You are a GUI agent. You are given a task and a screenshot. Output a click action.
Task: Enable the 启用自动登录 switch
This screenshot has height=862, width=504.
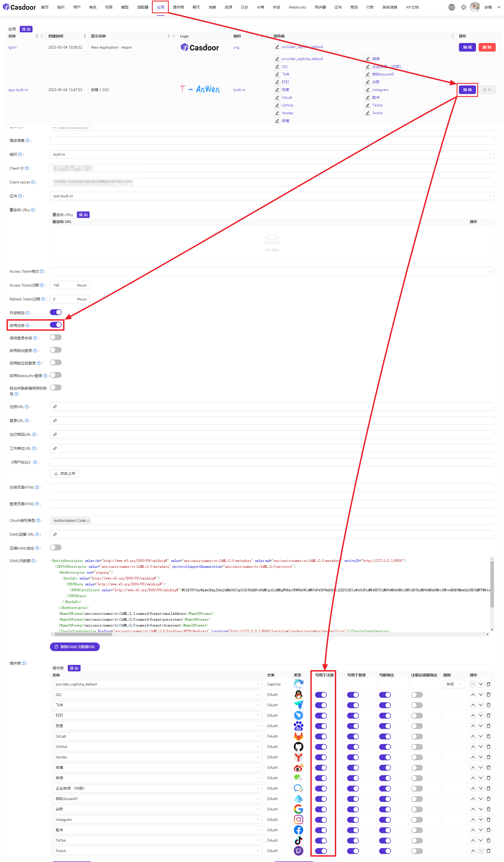(x=56, y=350)
